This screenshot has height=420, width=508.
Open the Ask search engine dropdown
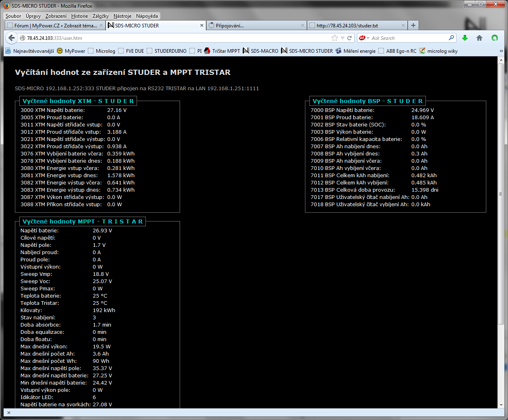(x=364, y=38)
